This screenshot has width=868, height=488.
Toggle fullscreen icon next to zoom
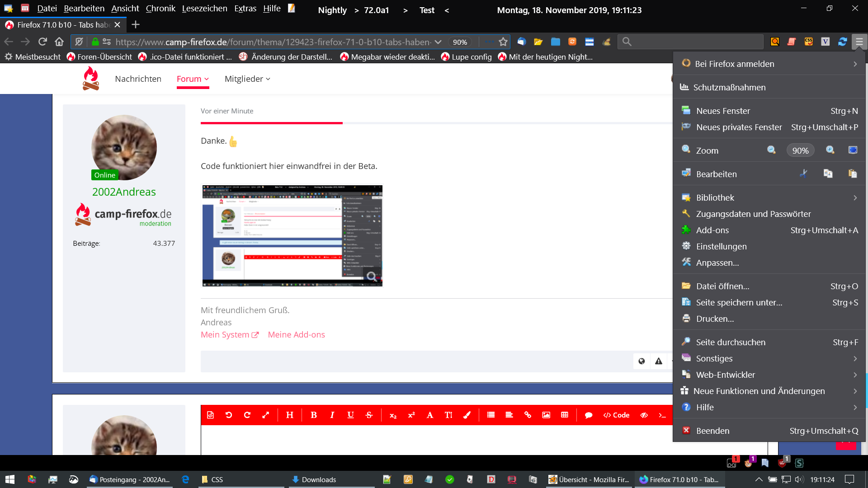coord(853,150)
